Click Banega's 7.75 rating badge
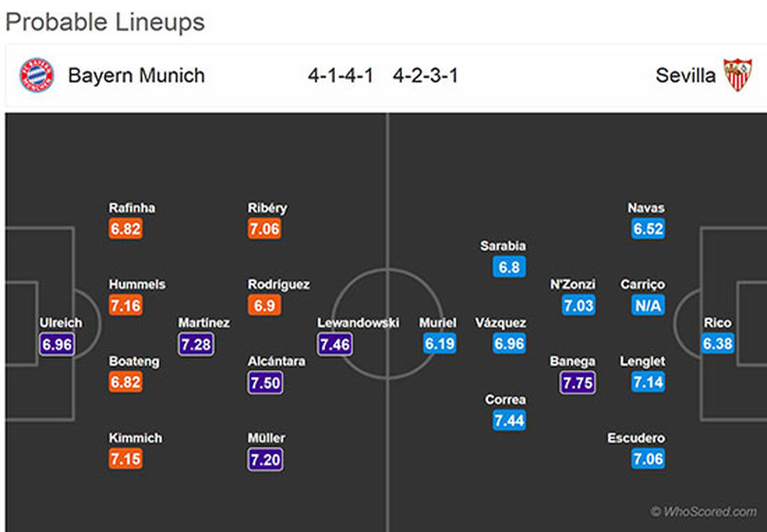The height and width of the screenshot is (532, 767). 578,383
